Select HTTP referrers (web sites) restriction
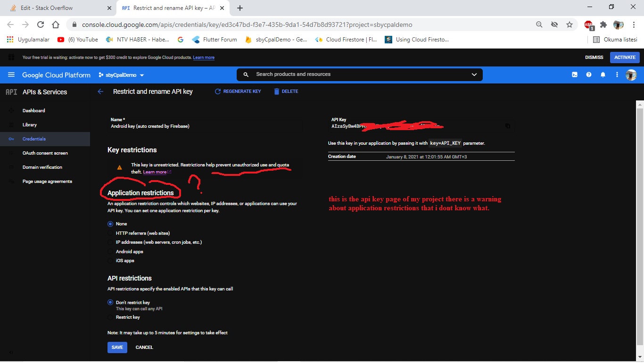Screen dimensions: 644x364 click(110, 233)
